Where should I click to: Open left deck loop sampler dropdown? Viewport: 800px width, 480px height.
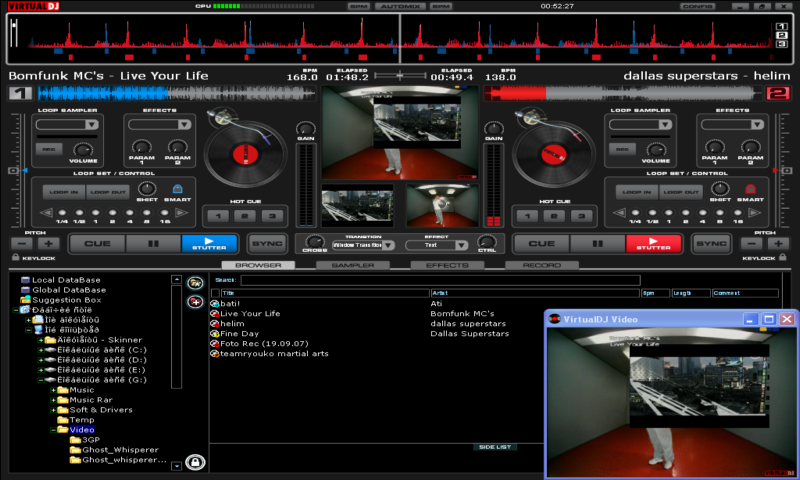click(x=91, y=124)
